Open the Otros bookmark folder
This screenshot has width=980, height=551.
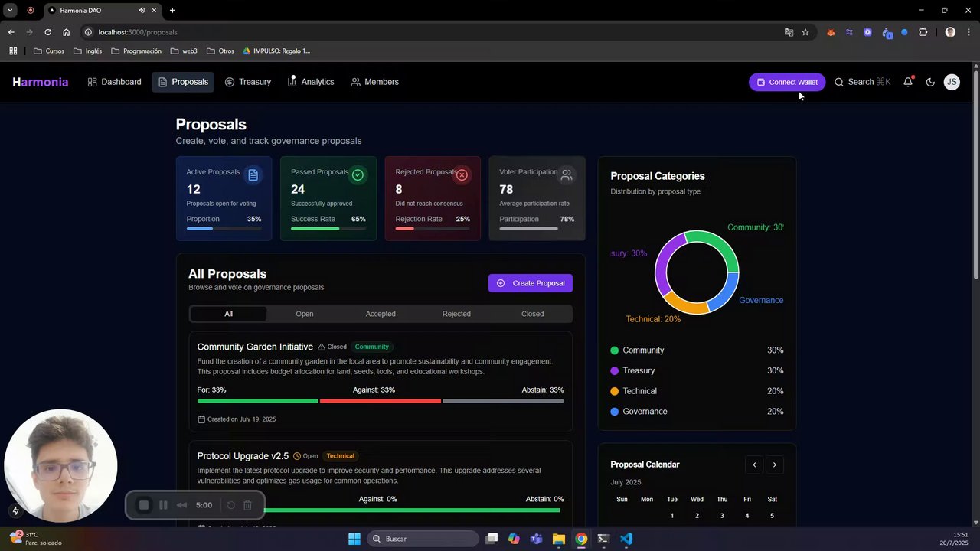[220, 51]
